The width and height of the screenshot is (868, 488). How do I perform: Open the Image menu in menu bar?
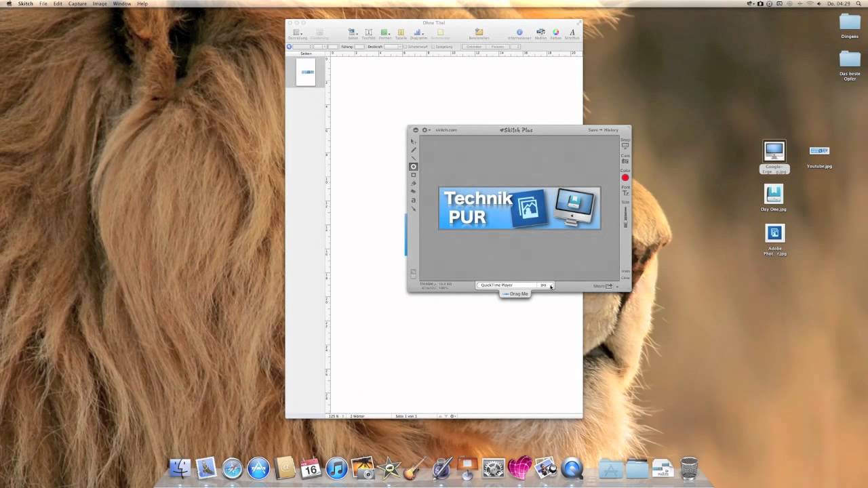100,4
